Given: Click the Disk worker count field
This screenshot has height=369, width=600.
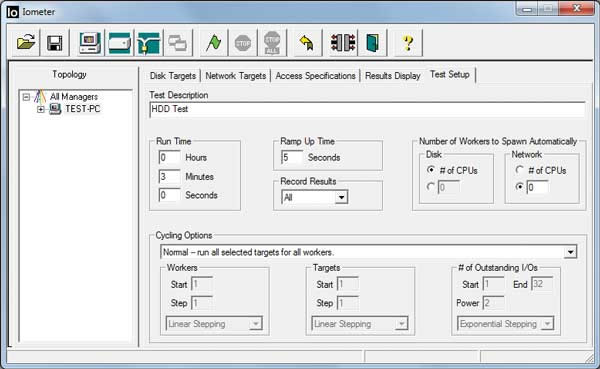Looking at the screenshot, I should pyautogui.click(x=448, y=187).
